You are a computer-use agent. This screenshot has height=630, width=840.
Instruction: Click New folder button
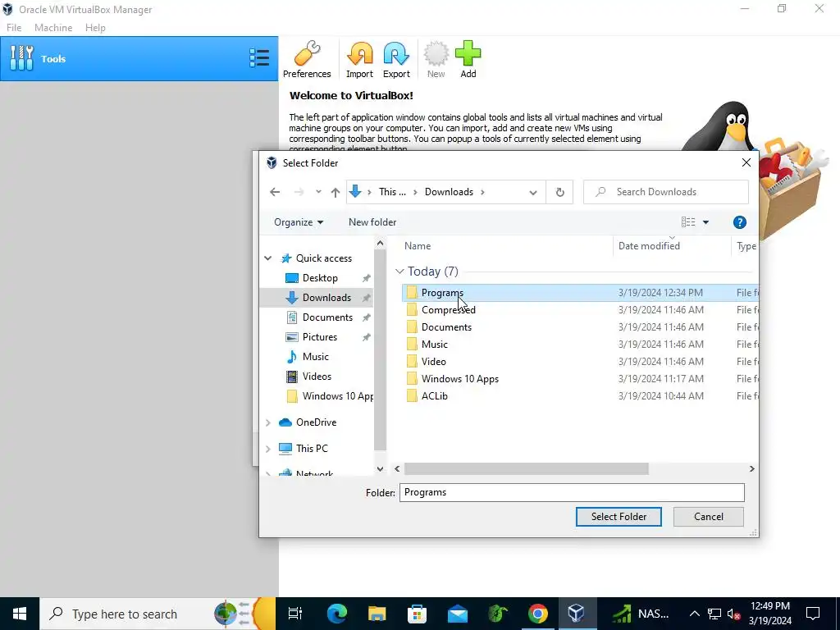[x=372, y=221]
